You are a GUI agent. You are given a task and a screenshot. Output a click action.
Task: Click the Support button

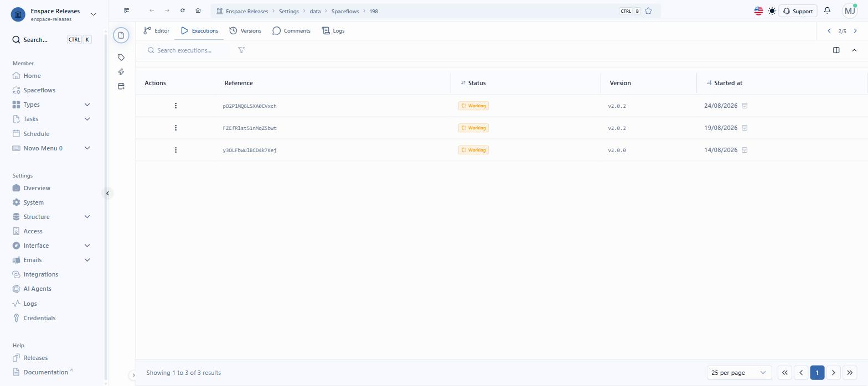(798, 11)
